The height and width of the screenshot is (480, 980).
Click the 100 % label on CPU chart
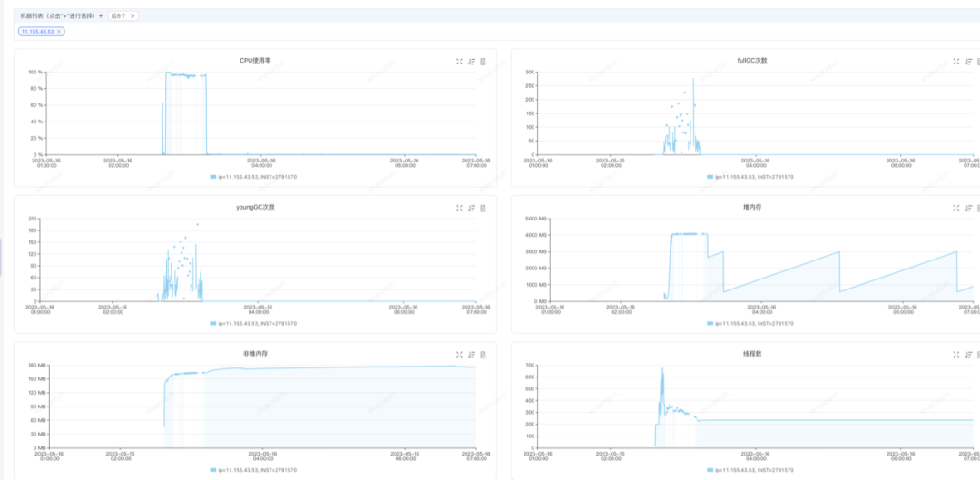(35, 72)
